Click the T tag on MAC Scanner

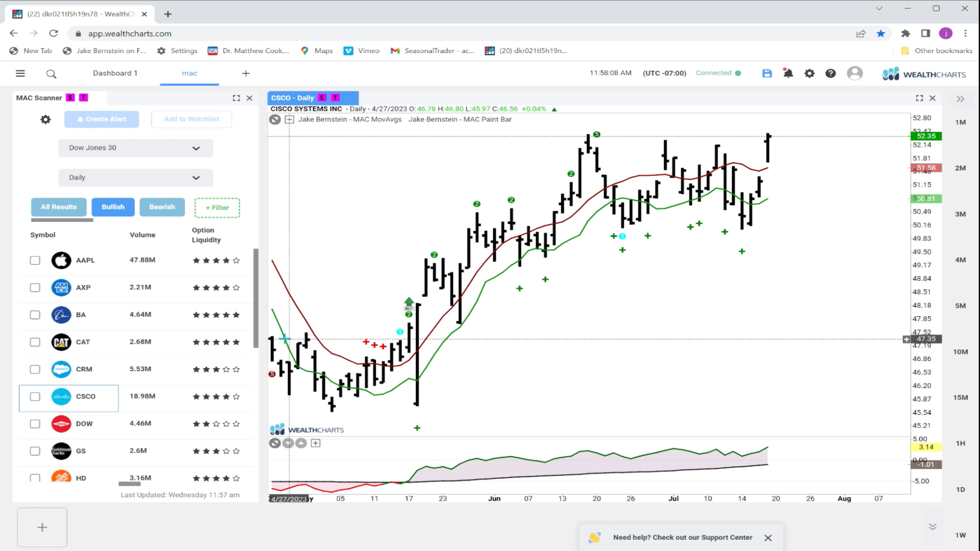click(84, 97)
